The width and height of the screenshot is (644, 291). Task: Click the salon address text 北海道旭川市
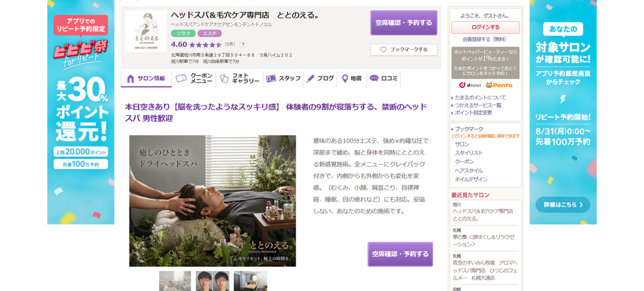[x=231, y=55]
